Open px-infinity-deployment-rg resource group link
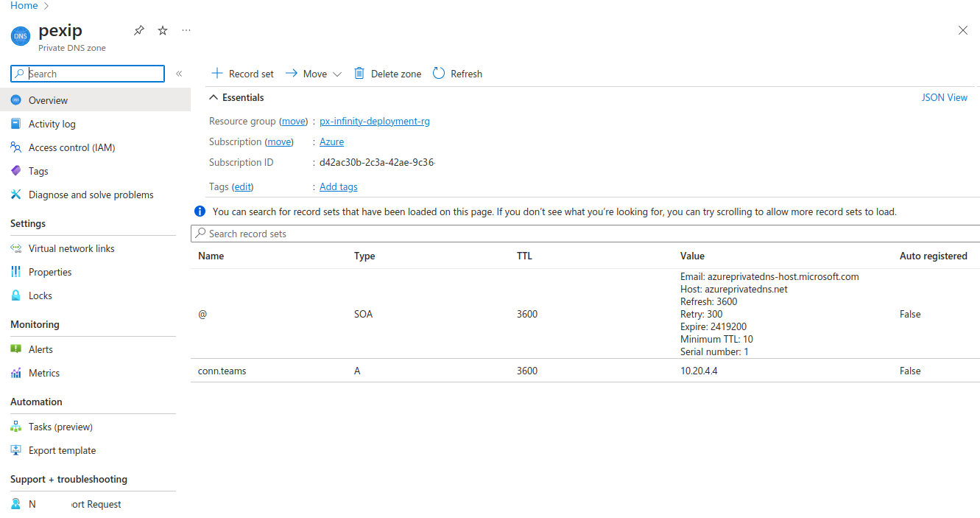 (374, 121)
